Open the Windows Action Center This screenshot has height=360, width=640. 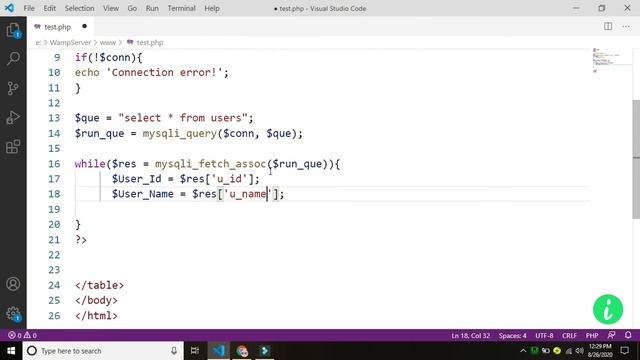(624, 351)
